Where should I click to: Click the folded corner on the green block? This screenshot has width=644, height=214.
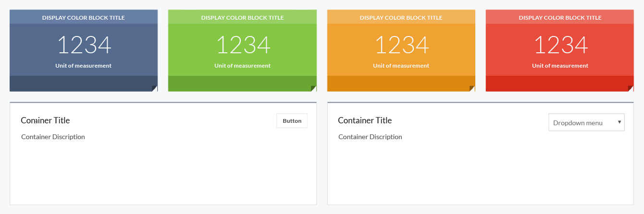(x=313, y=88)
